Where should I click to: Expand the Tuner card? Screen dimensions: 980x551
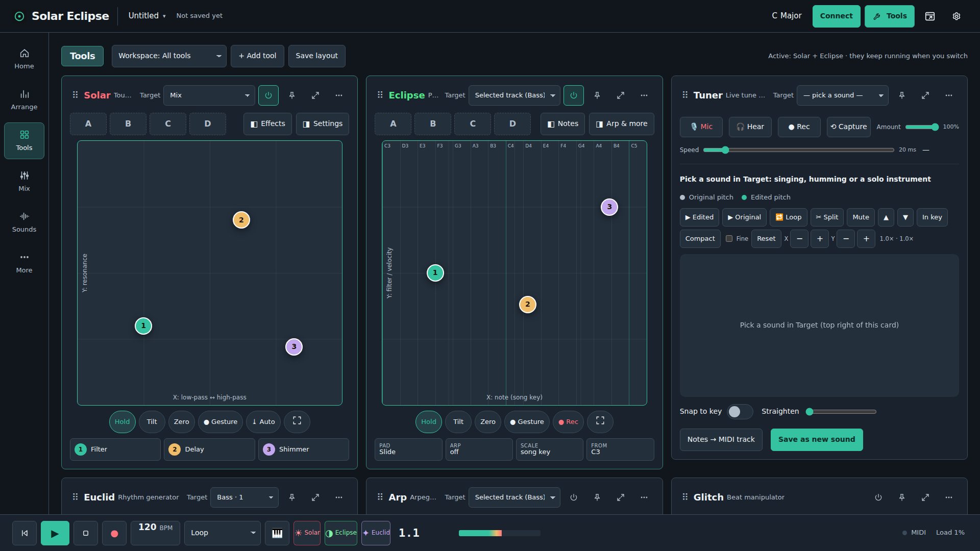[925, 95]
